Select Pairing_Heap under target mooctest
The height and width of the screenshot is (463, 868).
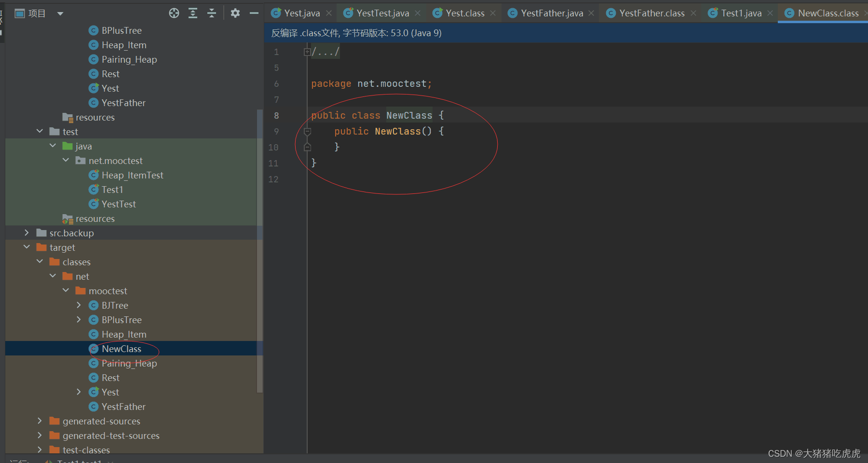click(129, 363)
